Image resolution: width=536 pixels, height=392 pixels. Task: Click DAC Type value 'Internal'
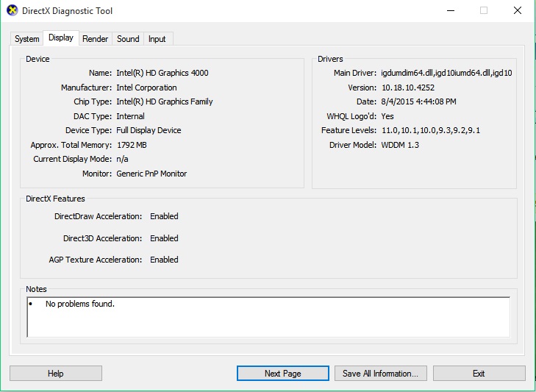click(x=130, y=116)
